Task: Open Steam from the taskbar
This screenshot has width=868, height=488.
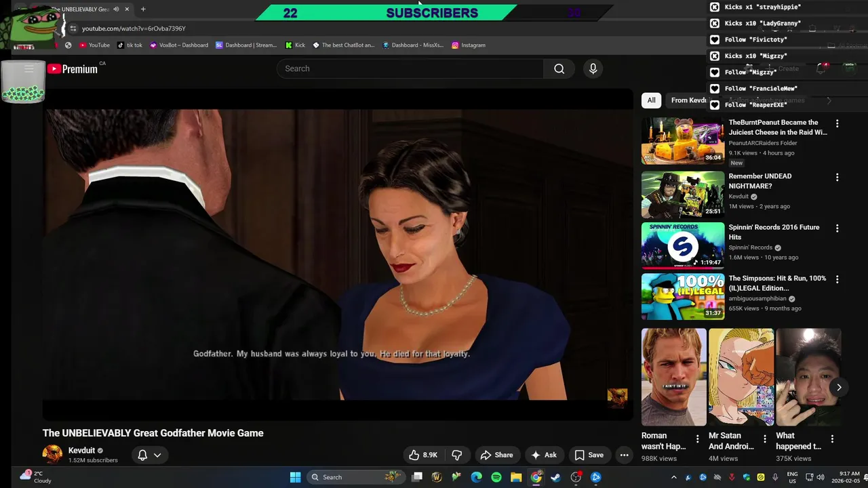Action: pyautogui.click(x=555, y=477)
